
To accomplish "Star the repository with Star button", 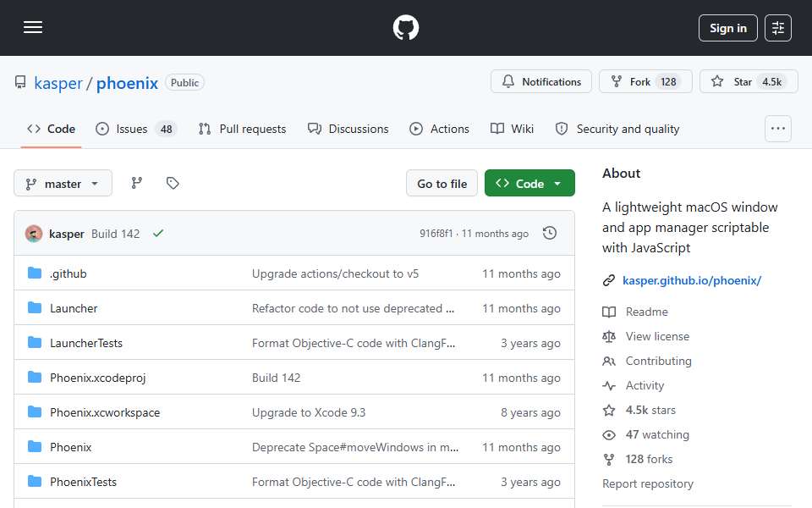I will [x=749, y=82].
